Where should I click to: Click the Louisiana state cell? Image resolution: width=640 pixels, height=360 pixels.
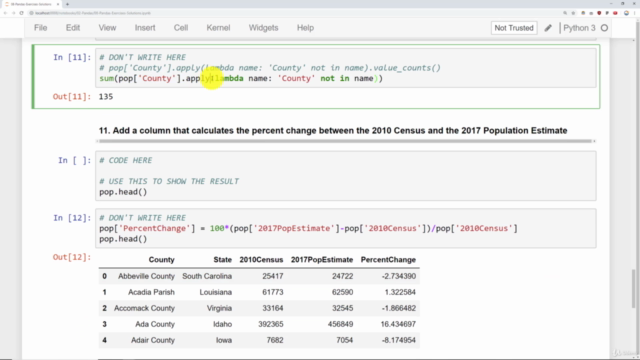click(x=216, y=292)
